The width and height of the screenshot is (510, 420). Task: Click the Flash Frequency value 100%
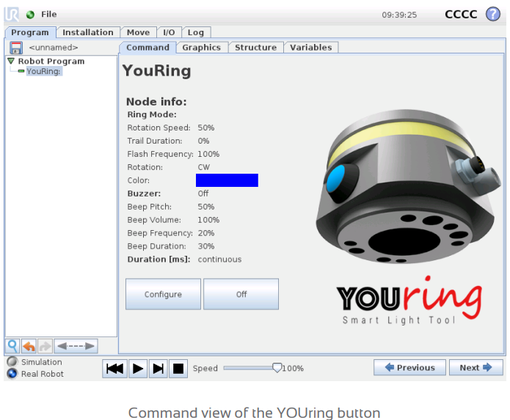coord(208,154)
